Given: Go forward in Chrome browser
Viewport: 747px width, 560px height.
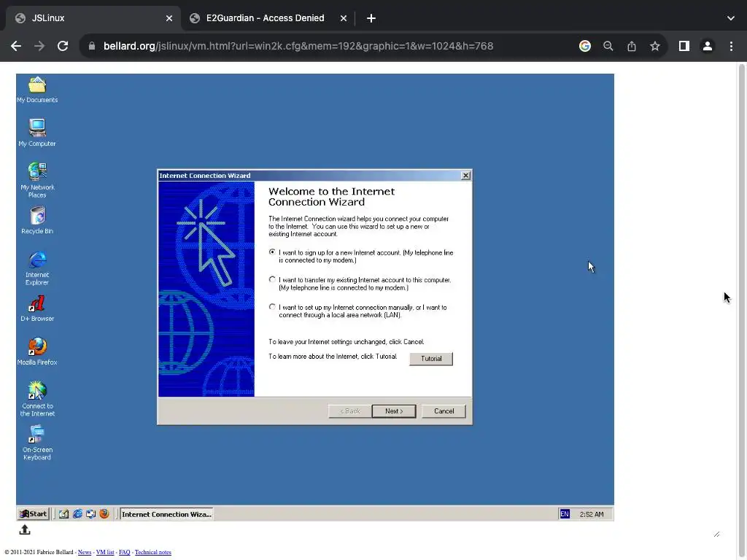Looking at the screenshot, I should point(39,46).
